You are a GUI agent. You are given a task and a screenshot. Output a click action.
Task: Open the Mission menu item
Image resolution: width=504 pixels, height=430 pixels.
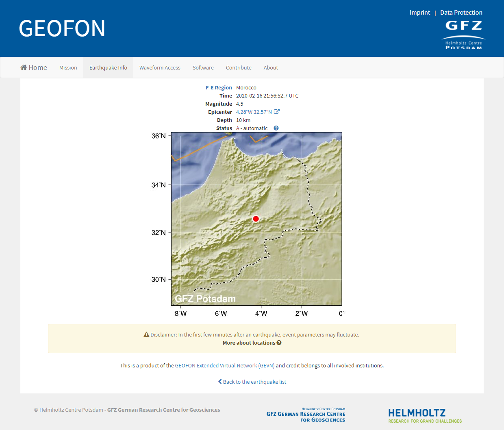68,68
